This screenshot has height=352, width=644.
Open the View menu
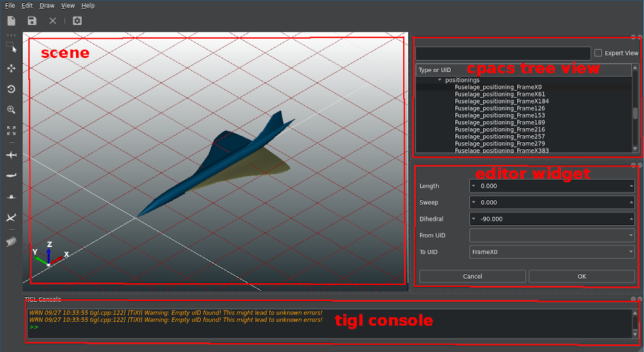click(x=68, y=5)
